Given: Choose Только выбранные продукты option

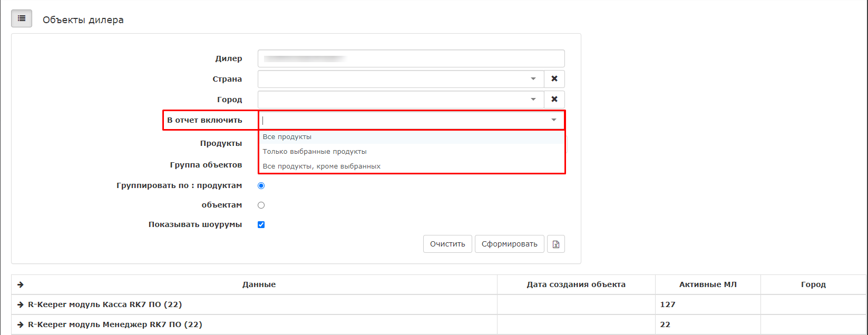Looking at the screenshot, I should [315, 152].
